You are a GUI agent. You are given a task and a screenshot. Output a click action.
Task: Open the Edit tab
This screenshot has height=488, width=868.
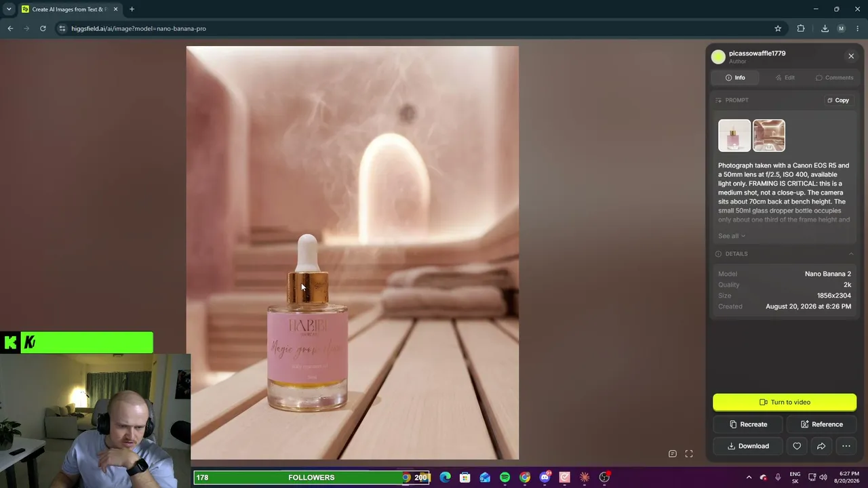785,78
